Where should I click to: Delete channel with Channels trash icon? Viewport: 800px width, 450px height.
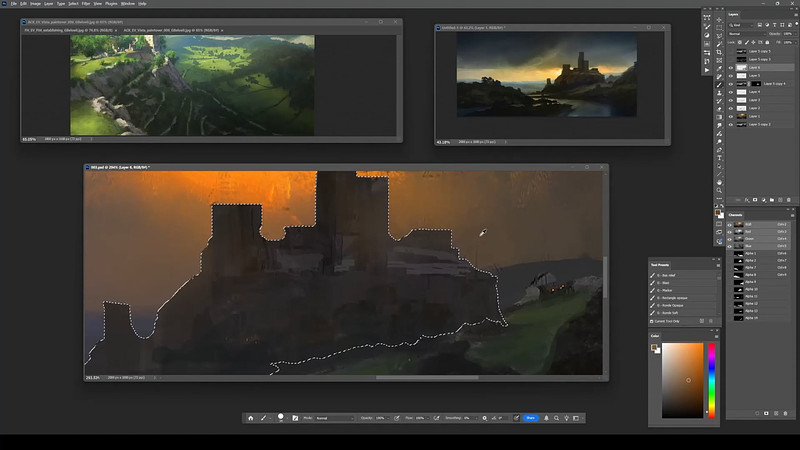click(786, 413)
